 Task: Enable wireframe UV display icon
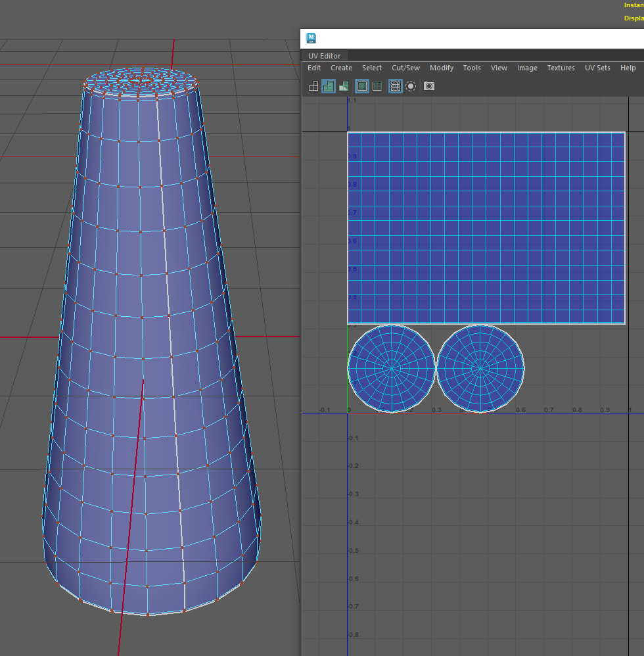pyautogui.click(x=313, y=86)
